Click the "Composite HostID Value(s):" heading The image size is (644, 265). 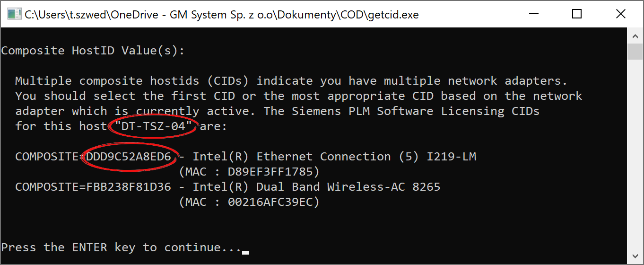coord(93,51)
